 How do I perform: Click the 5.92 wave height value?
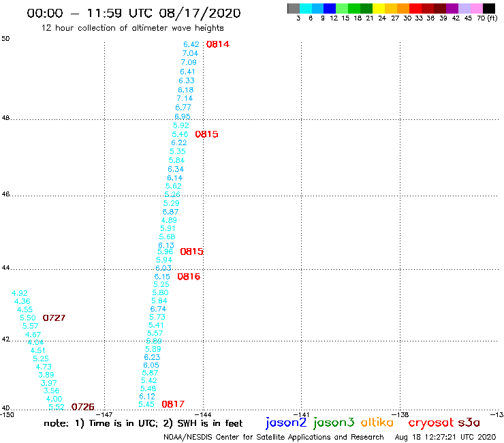click(181, 125)
